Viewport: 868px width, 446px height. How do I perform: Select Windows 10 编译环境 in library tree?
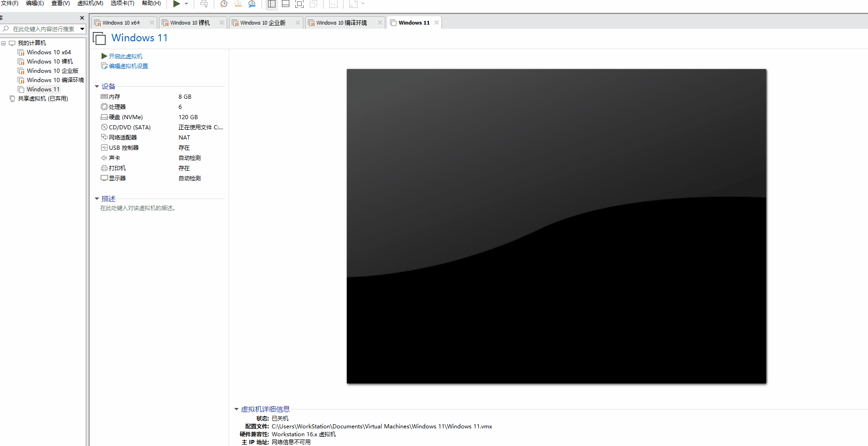tap(55, 80)
